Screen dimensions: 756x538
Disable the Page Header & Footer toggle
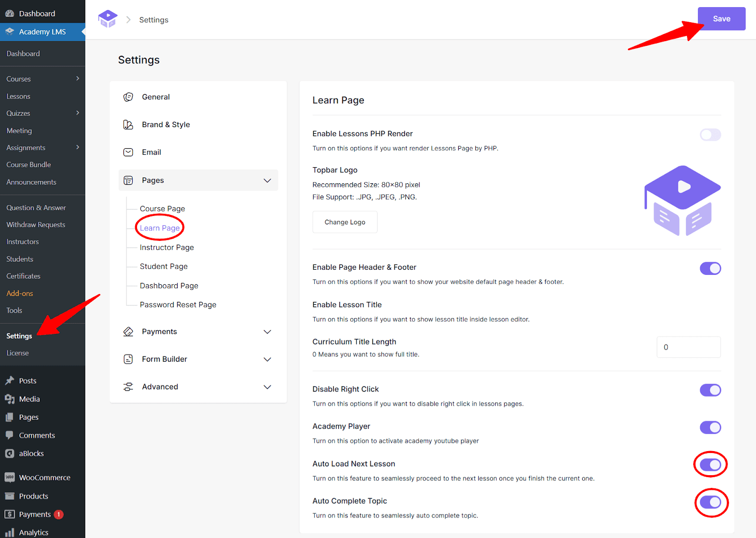tap(710, 268)
